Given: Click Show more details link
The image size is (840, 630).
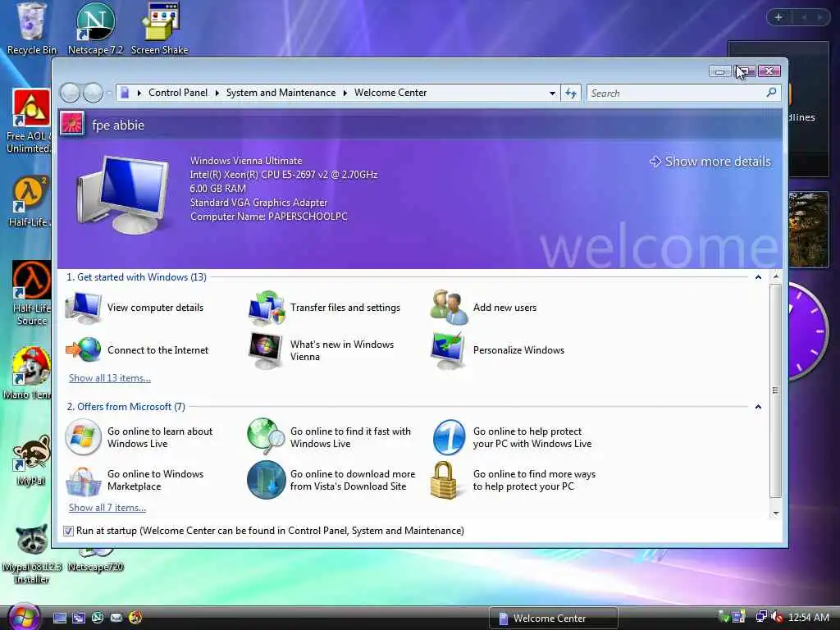Looking at the screenshot, I should [710, 162].
